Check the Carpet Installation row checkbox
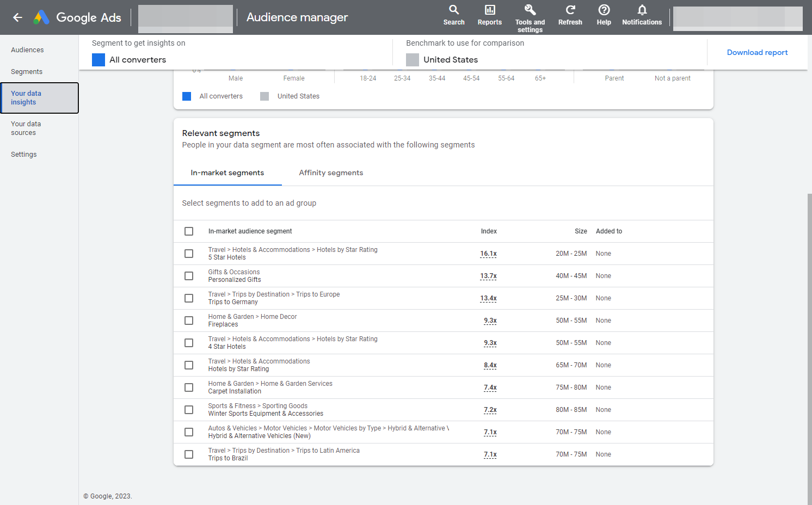The height and width of the screenshot is (505, 812). 189,387
